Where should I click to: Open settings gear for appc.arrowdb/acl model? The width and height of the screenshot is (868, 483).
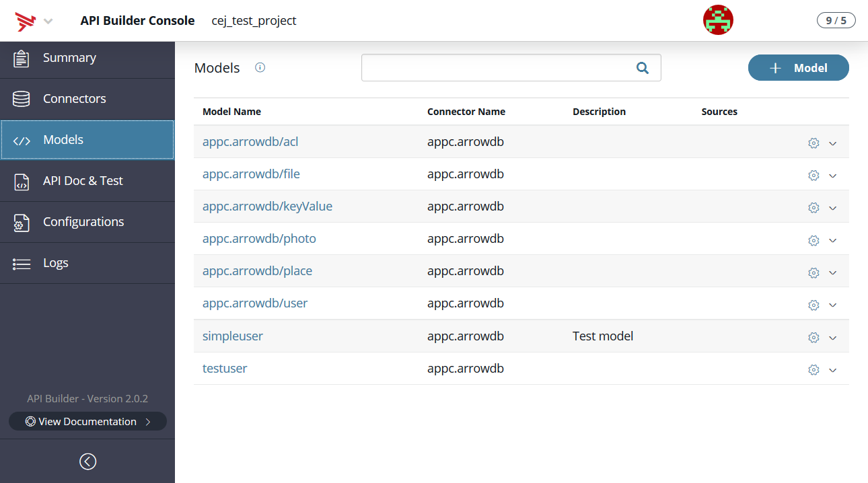(x=813, y=143)
